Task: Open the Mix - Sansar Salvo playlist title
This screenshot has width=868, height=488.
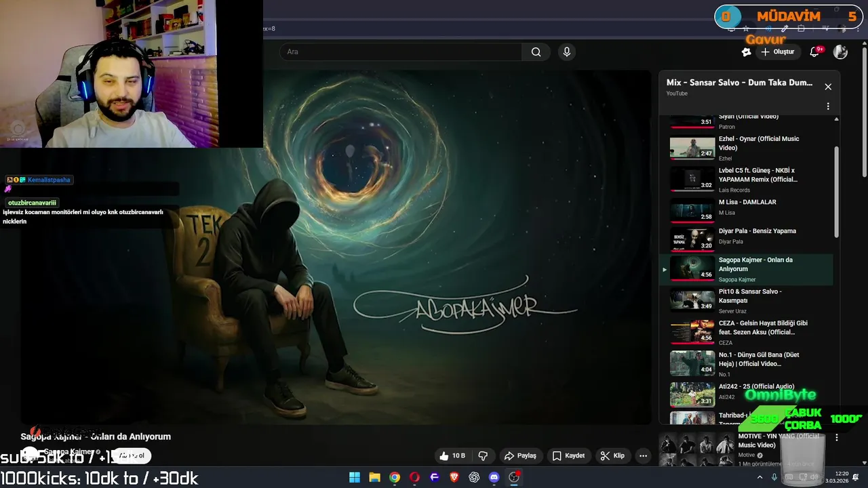Action: 739,83
